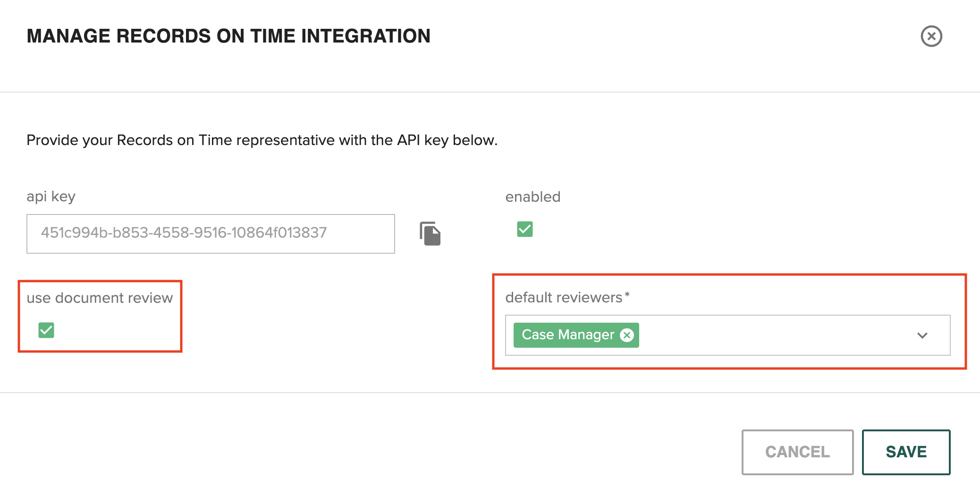Expand the default reviewers chevron arrow

[x=922, y=335]
